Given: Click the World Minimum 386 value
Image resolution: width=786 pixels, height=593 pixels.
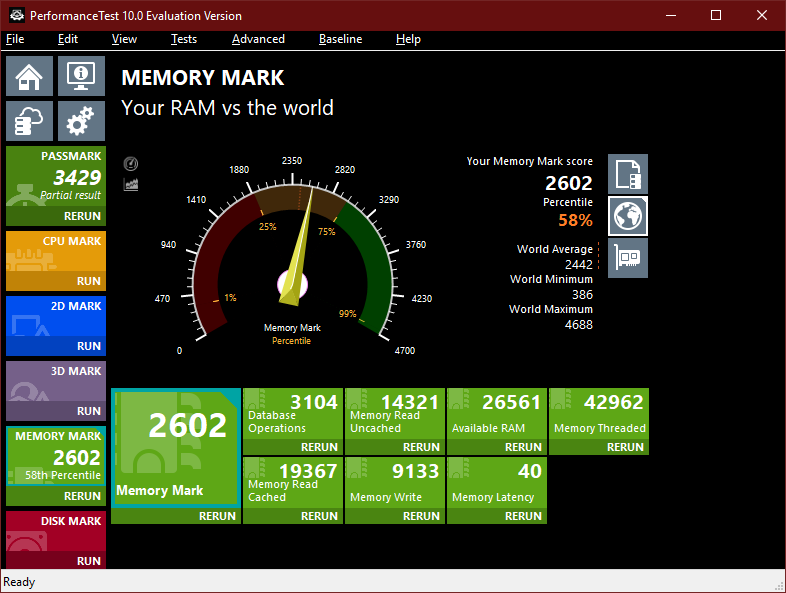Looking at the screenshot, I should [x=582, y=294].
